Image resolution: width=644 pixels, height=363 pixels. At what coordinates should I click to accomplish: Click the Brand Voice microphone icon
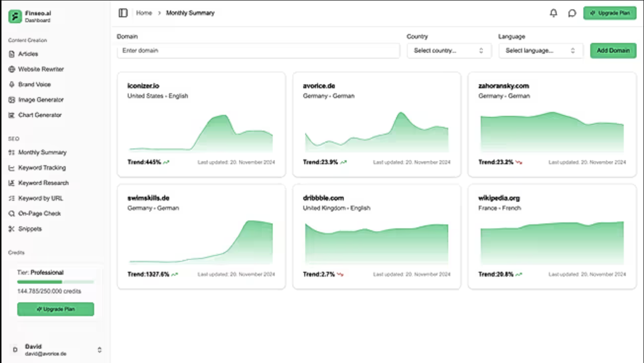(x=12, y=84)
